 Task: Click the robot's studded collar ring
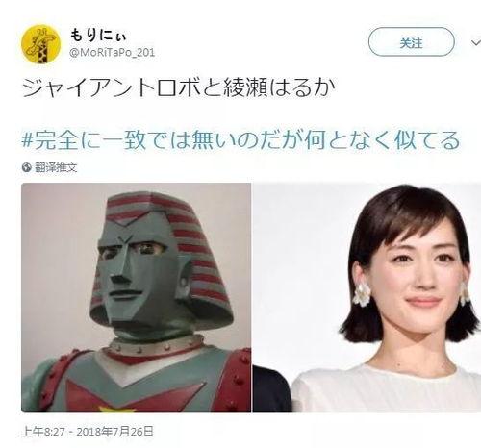tap(156, 346)
